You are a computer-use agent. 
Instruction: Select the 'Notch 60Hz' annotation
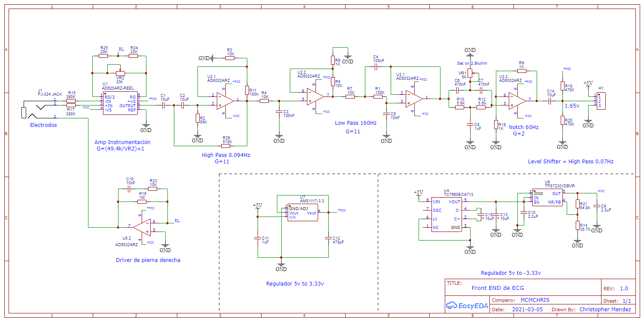click(523, 127)
